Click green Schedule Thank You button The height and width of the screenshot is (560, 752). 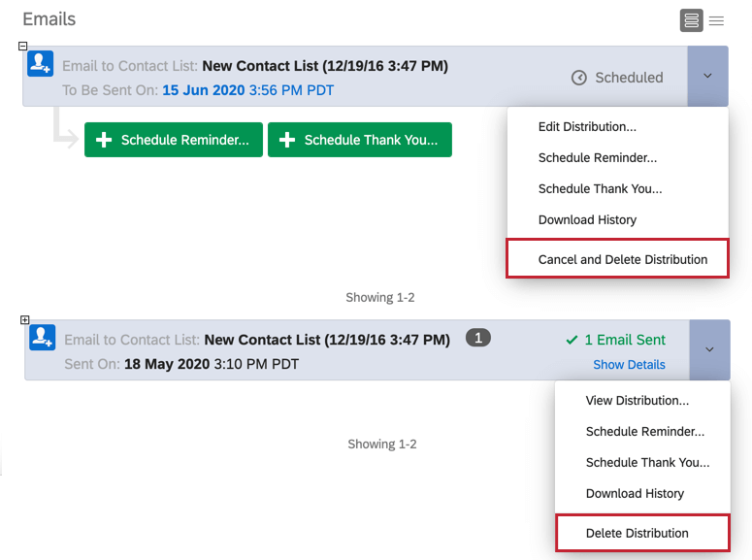(360, 140)
